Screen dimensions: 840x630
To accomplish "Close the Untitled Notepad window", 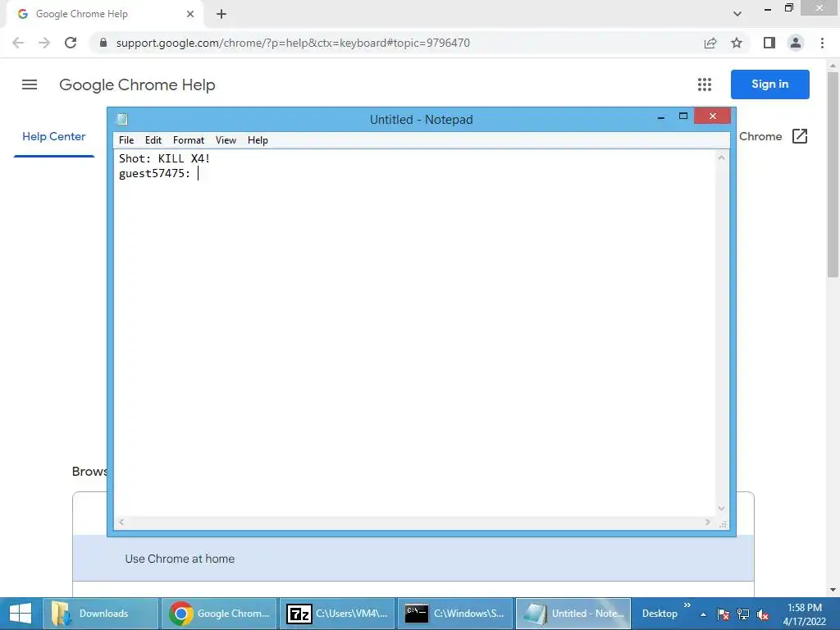I will click(x=713, y=116).
